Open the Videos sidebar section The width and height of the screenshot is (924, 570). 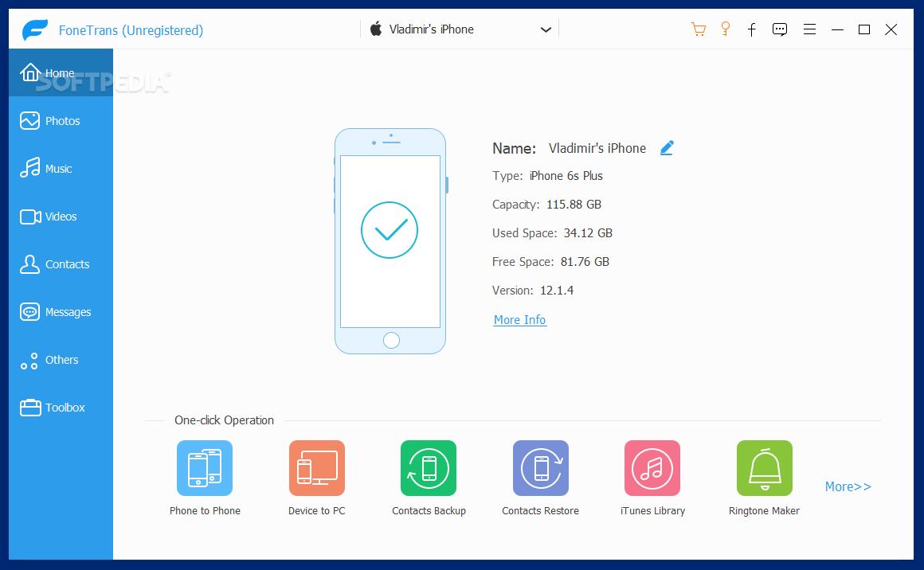[x=61, y=216]
